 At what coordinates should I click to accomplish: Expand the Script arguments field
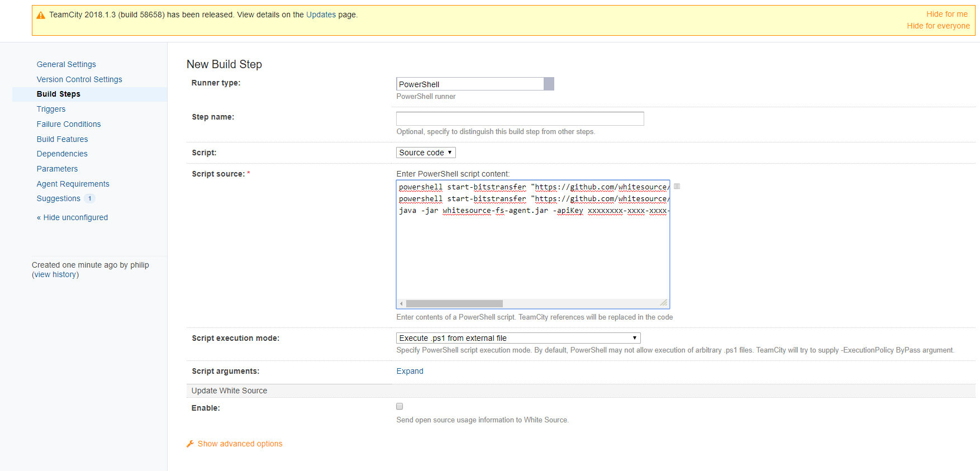pyautogui.click(x=410, y=371)
